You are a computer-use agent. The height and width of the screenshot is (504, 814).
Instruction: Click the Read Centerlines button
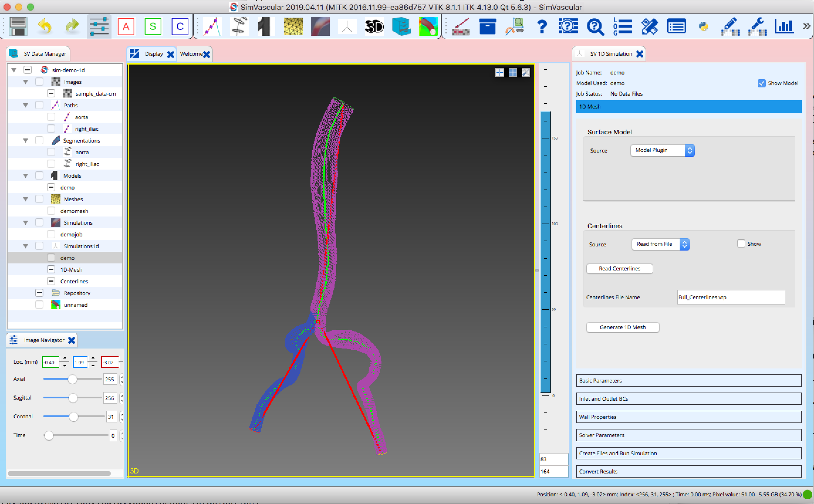point(619,268)
